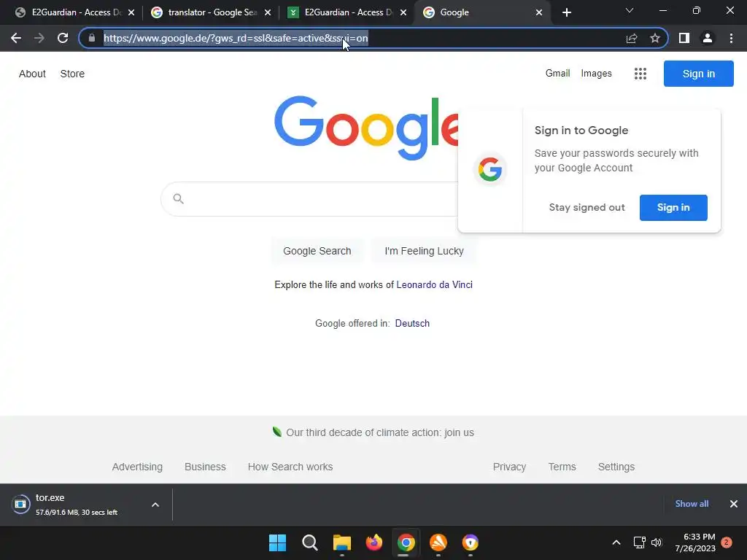
Task: Launch Firefox from the taskbar
Action: click(x=374, y=542)
